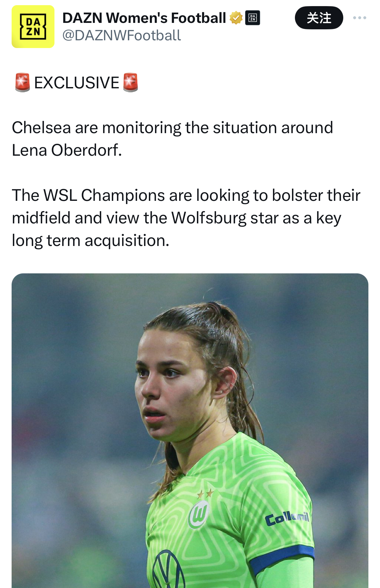Click the @DAZNWFootball handle

(122, 35)
